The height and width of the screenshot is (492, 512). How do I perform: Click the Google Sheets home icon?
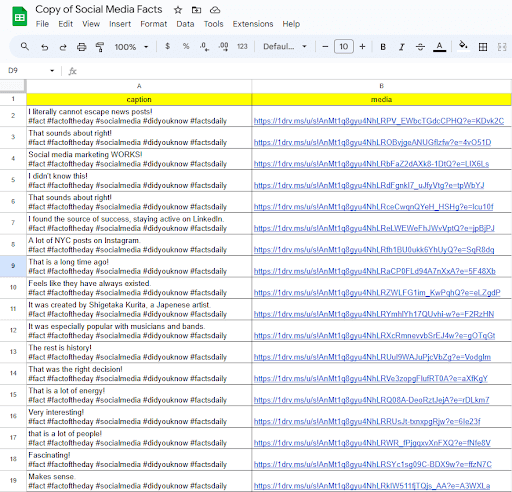click(20, 16)
